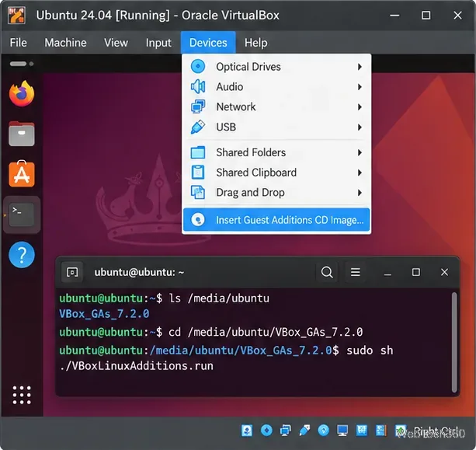Open Ubuntu App Center from dock
The image size is (476, 450).
22,173
